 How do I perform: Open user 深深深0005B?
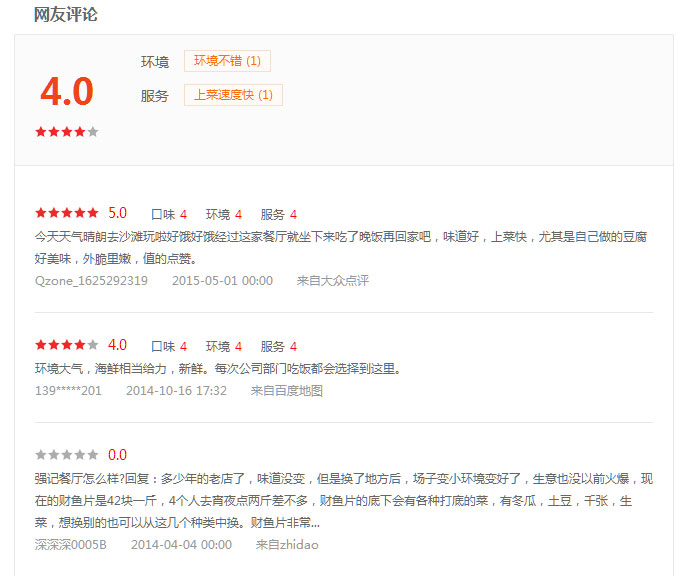(x=71, y=545)
